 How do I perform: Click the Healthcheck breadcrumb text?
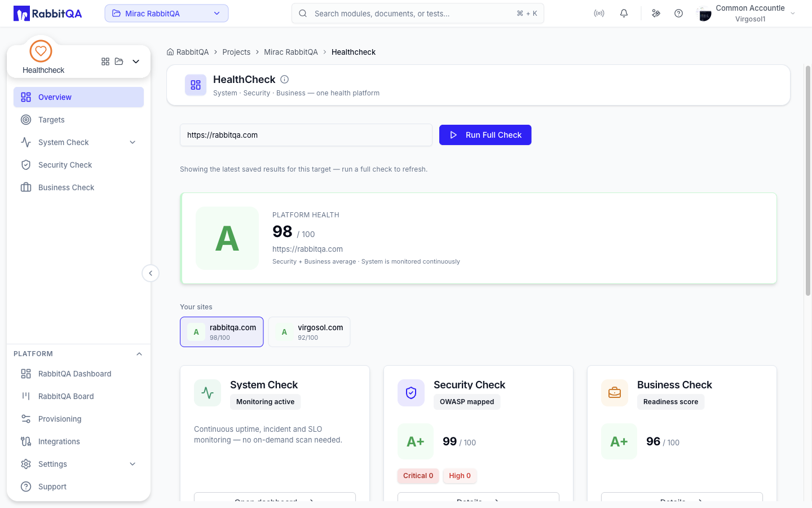click(x=354, y=52)
